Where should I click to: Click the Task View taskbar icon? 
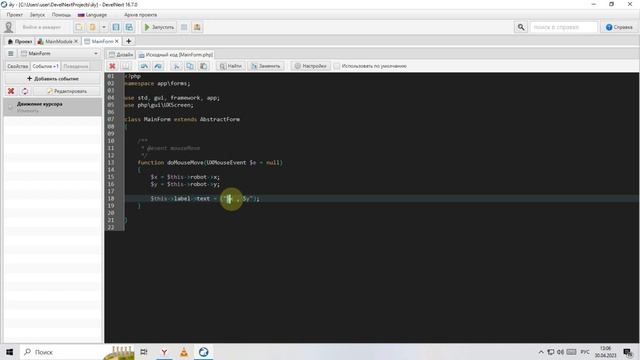[144, 352]
